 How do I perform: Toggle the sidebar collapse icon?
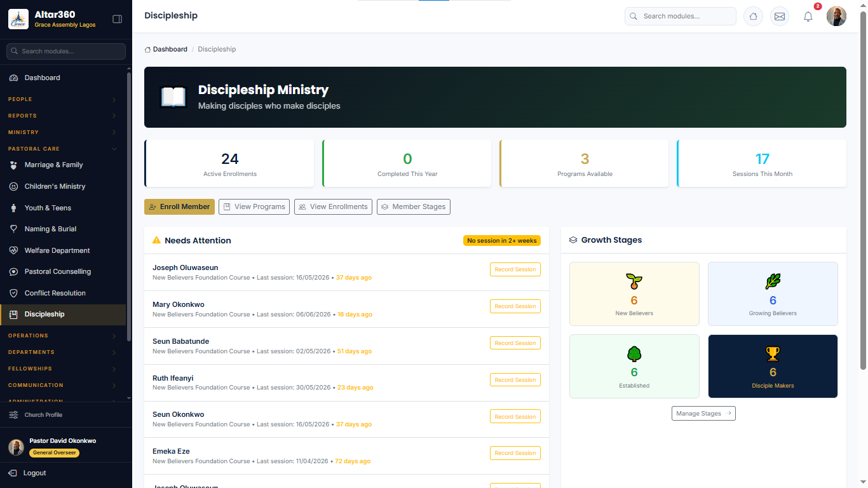[117, 19]
